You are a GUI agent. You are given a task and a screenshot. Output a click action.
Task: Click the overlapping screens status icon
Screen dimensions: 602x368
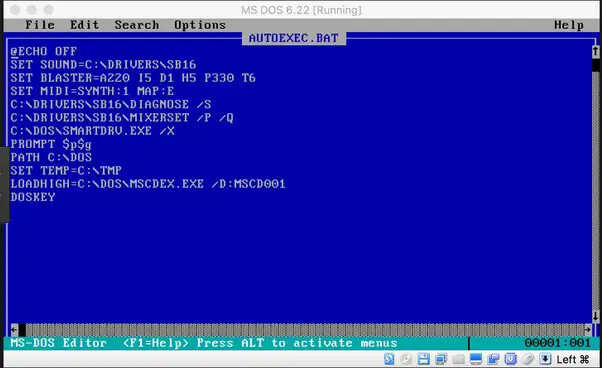[493, 359]
